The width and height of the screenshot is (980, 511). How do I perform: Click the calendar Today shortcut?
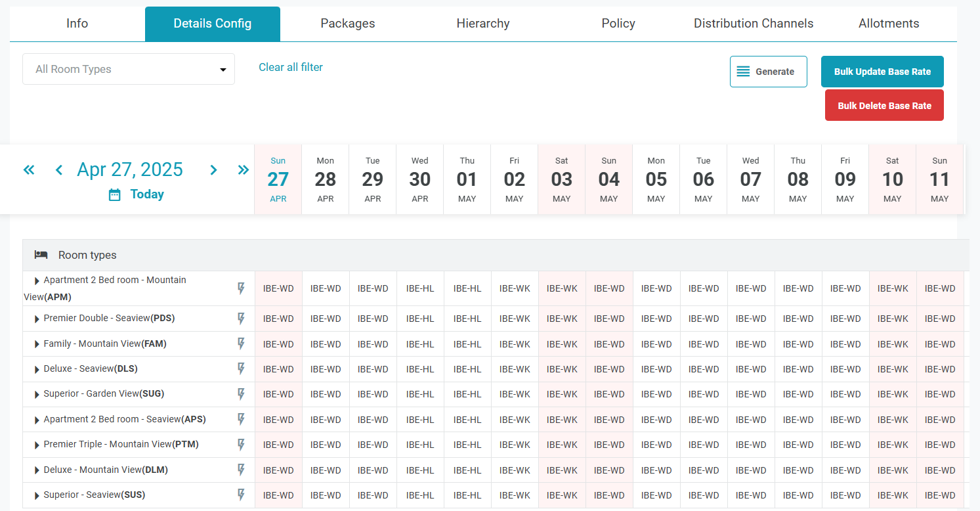tap(137, 194)
